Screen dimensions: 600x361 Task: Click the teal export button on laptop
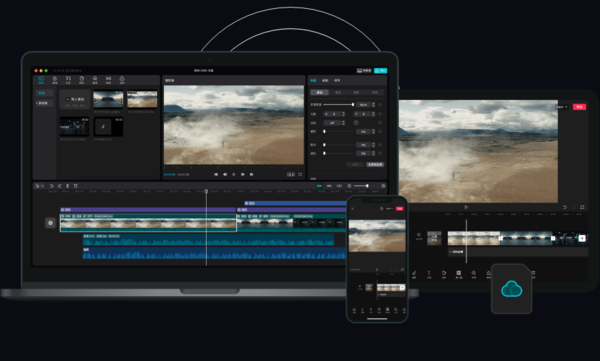pyautogui.click(x=380, y=70)
